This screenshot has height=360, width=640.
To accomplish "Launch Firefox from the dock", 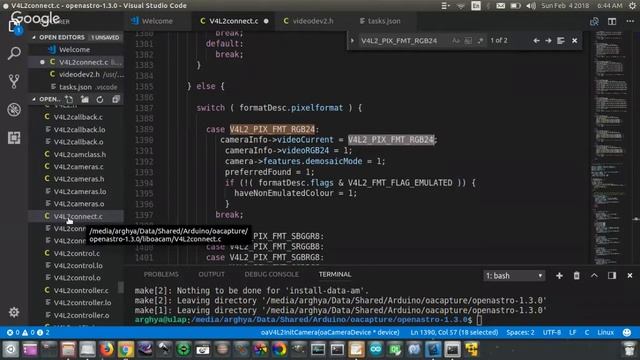I will pyautogui.click(x=107, y=349).
